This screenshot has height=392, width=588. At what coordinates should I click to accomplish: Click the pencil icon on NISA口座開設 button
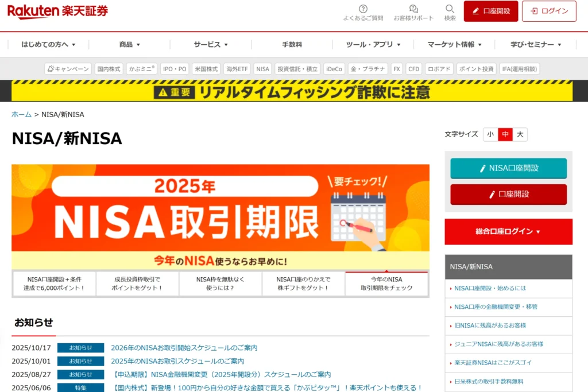pos(483,169)
